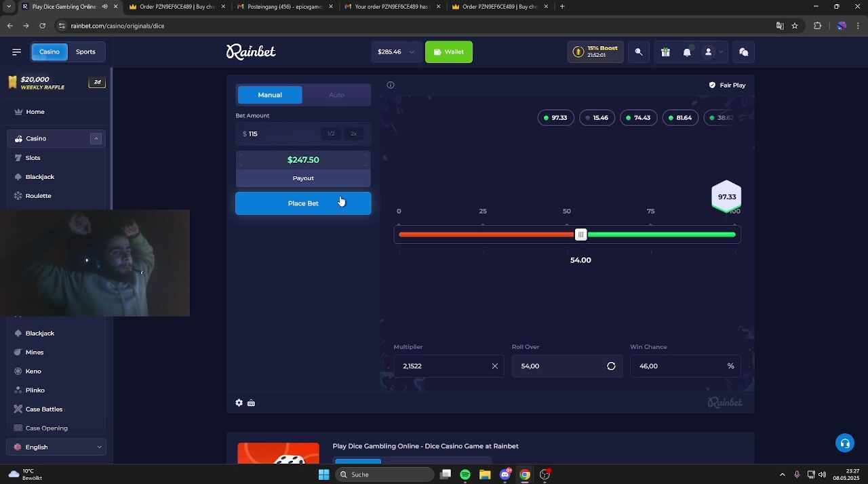Collapse the Casino sidebar section

pos(96,138)
